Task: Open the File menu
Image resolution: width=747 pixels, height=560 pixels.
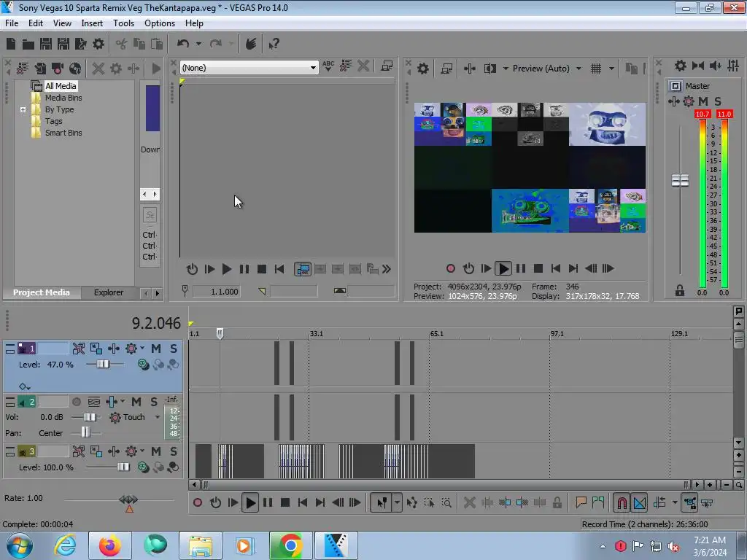Action: (x=12, y=23)
